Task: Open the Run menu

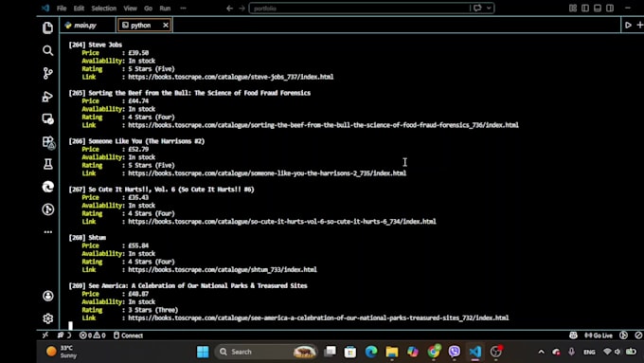Action: point(165,9)
